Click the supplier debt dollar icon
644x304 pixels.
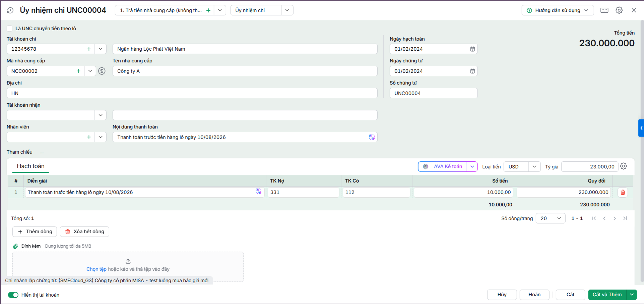point(102,71)
